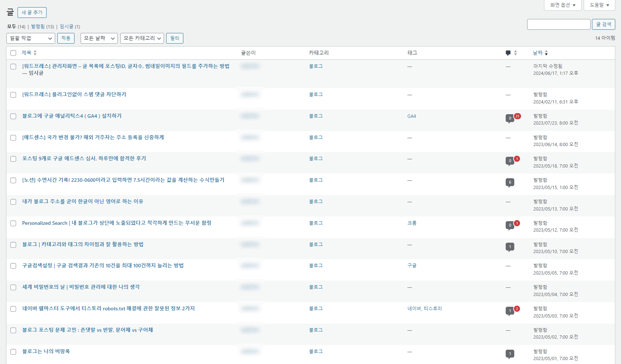Tick checkbox for AdSense 9 posts review
The height and width of the screenshot is (364, 621).
point(13,159)
